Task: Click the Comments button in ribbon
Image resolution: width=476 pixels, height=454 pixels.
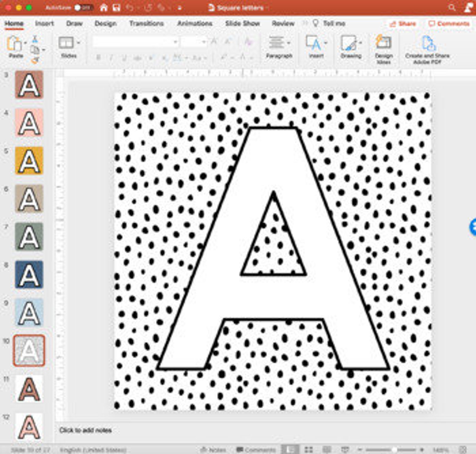Action: click(x=449, y=24)
